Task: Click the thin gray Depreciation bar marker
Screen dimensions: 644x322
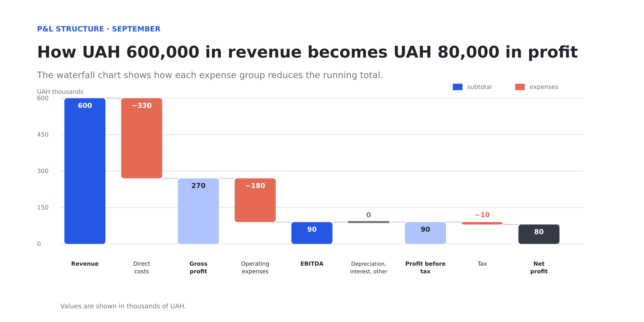Action: (x=369, y=222)
